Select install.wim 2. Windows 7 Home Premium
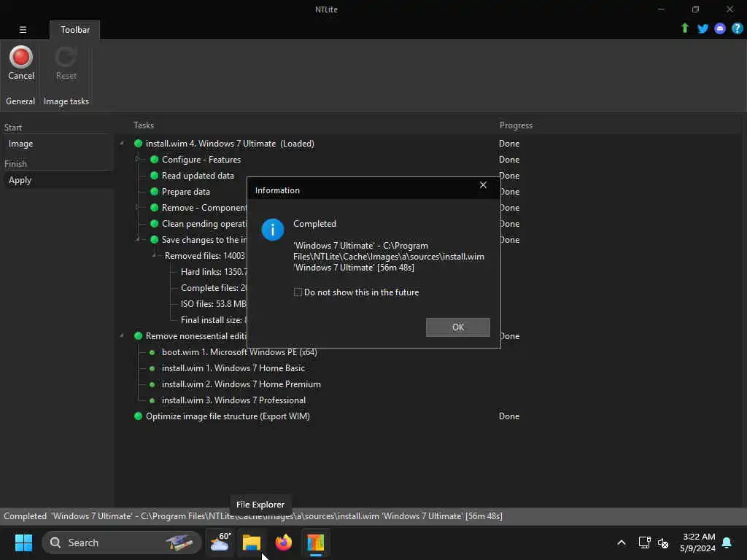This screenshot has height=560, width=747. pyautogui.click(x=241, y=384)
